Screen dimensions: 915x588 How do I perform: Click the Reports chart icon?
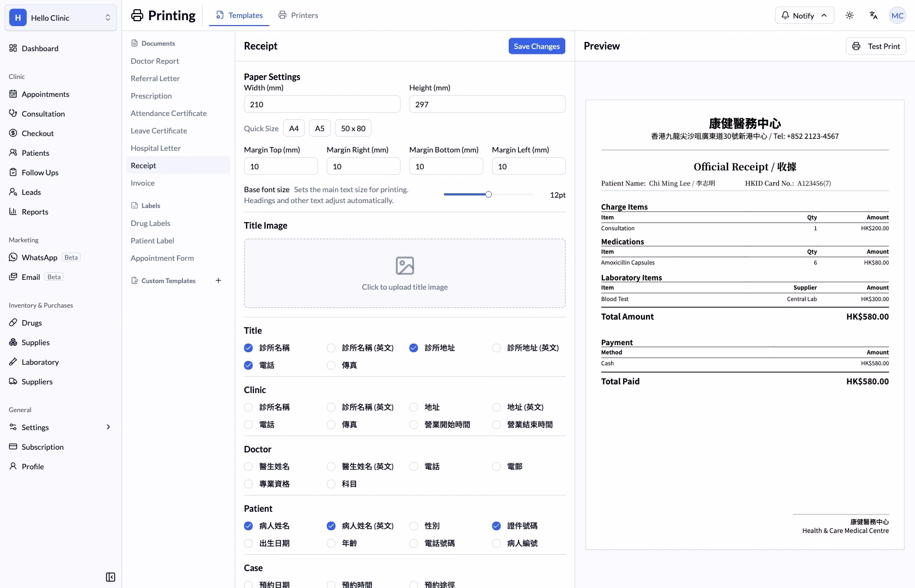click(13, 212)
